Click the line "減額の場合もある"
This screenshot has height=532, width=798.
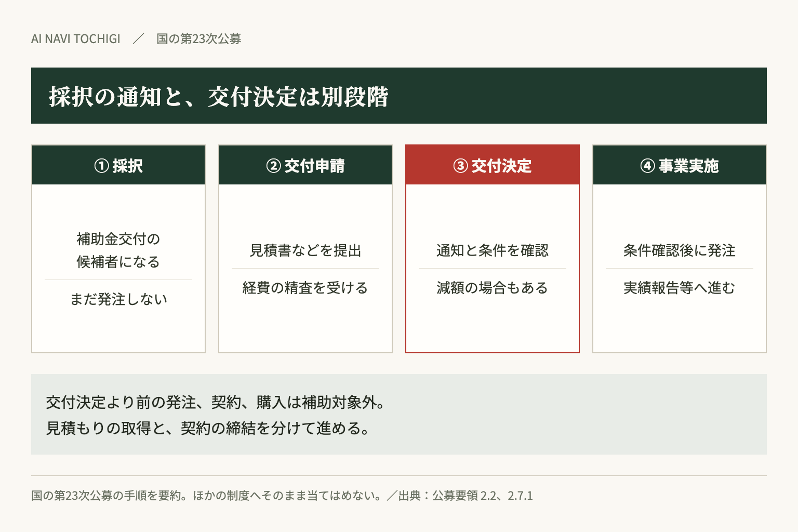pos(493,288)
